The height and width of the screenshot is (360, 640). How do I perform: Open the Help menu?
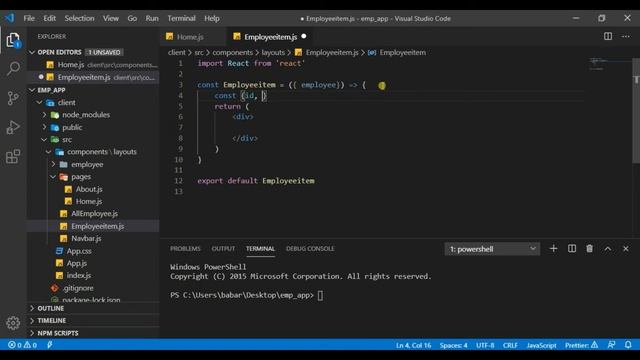(x=212, y=18)
